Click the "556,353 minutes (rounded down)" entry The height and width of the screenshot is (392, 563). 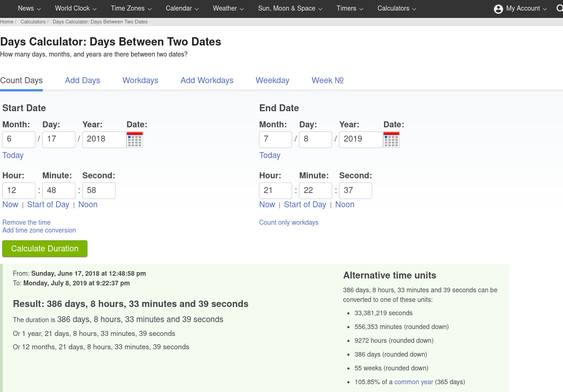[x=402, y=327]
